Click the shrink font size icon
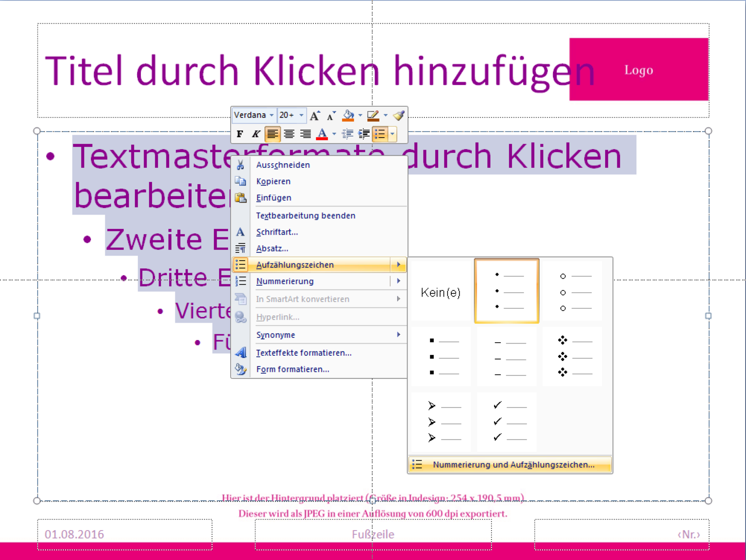 coord(331,116)
